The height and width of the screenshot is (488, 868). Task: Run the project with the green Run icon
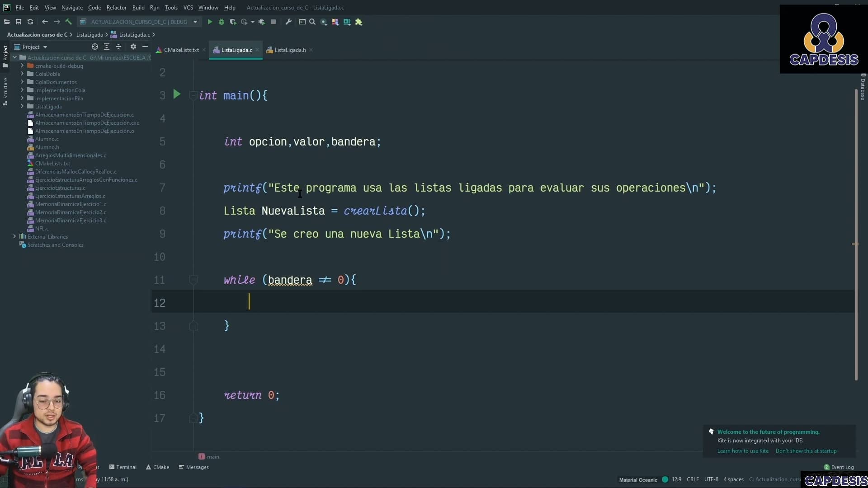tap(209, 22)
